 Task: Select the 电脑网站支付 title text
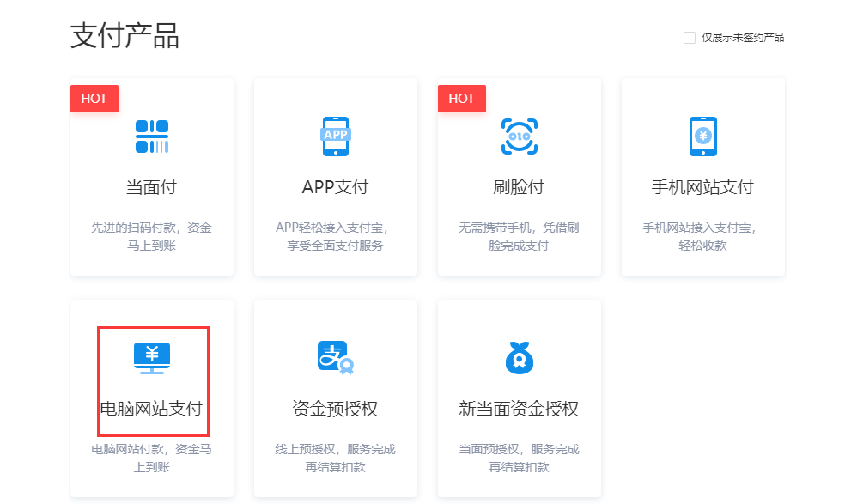click(x=152, y=409)
